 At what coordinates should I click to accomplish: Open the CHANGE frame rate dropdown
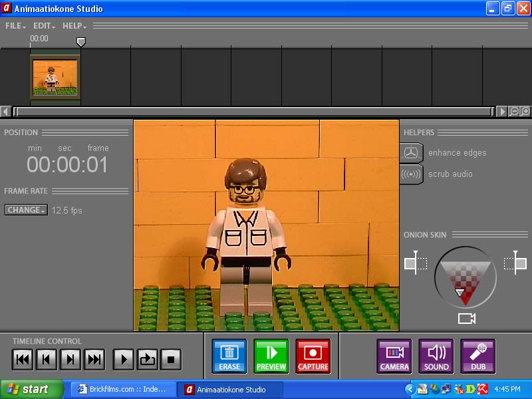[26, 210]
